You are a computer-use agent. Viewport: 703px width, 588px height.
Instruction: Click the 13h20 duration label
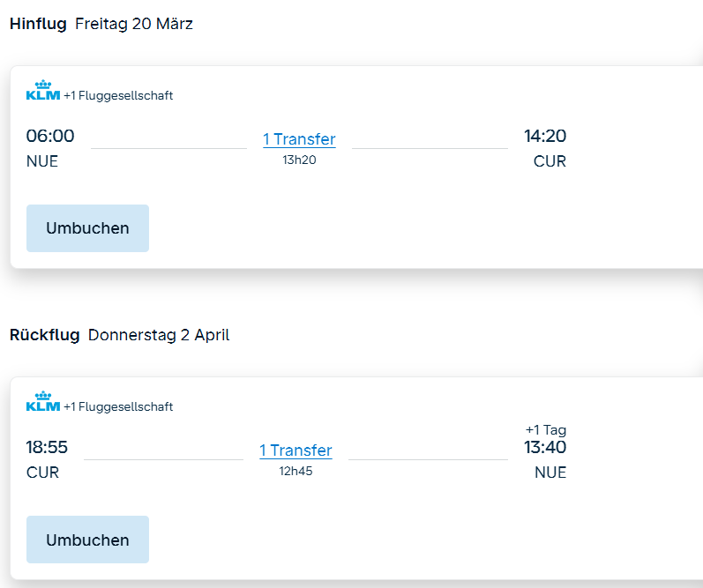[x=299, y=160]
